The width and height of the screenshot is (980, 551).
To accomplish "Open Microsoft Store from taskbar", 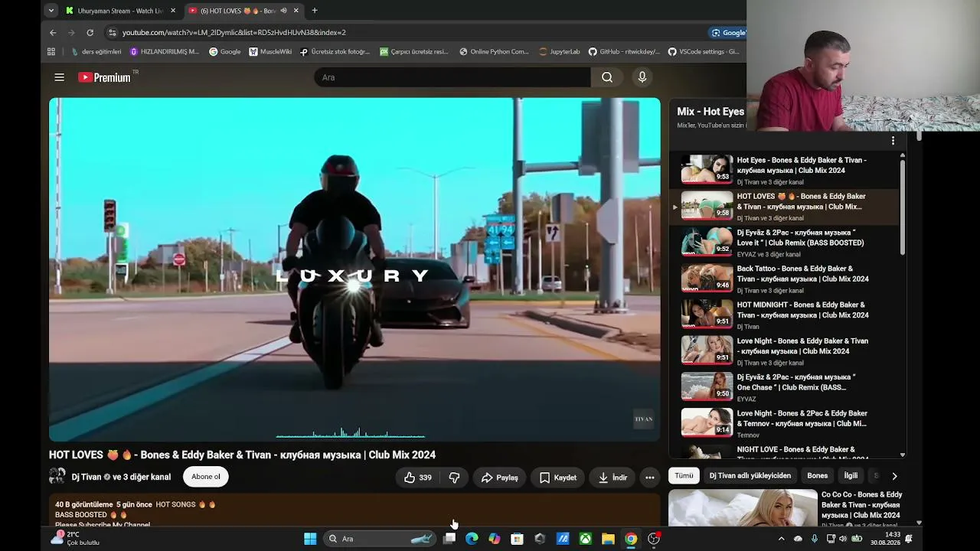I will pyautogui.click(x=517, y=539).
